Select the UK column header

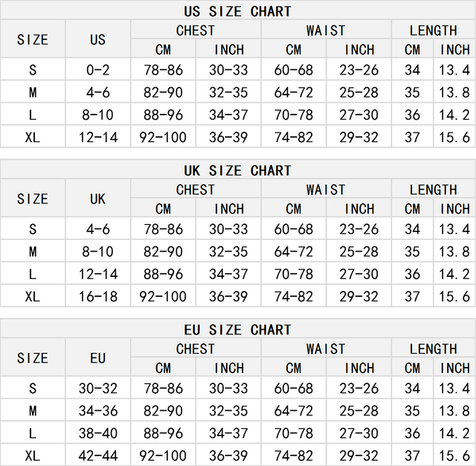point(98,199)
